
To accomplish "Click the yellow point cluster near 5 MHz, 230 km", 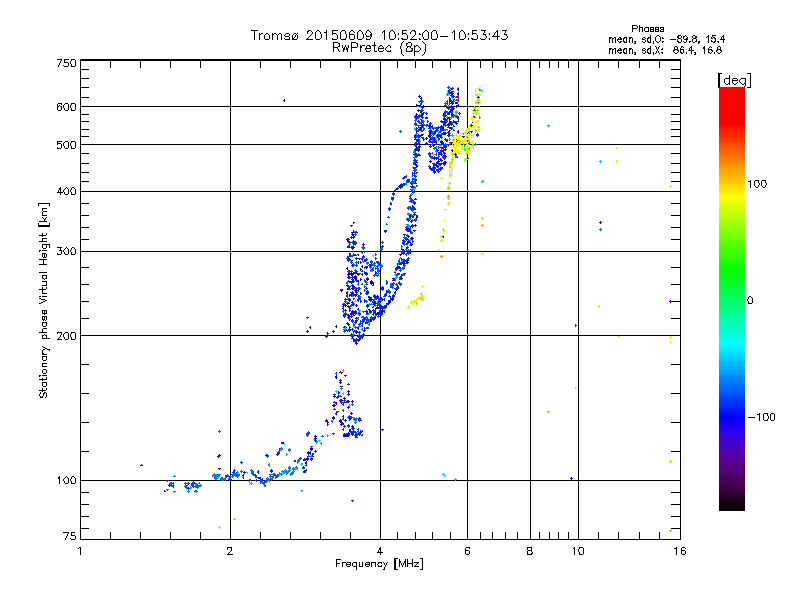I will 416,299.
